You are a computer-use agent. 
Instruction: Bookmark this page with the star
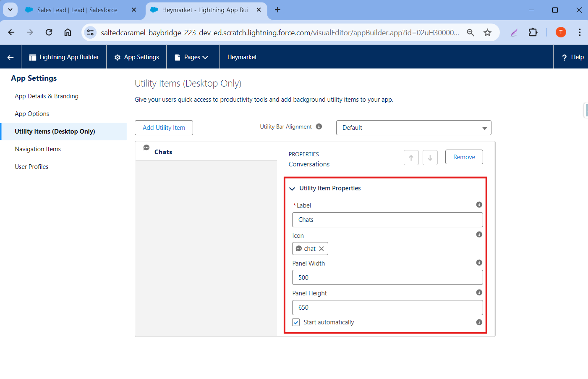point(487,32)
